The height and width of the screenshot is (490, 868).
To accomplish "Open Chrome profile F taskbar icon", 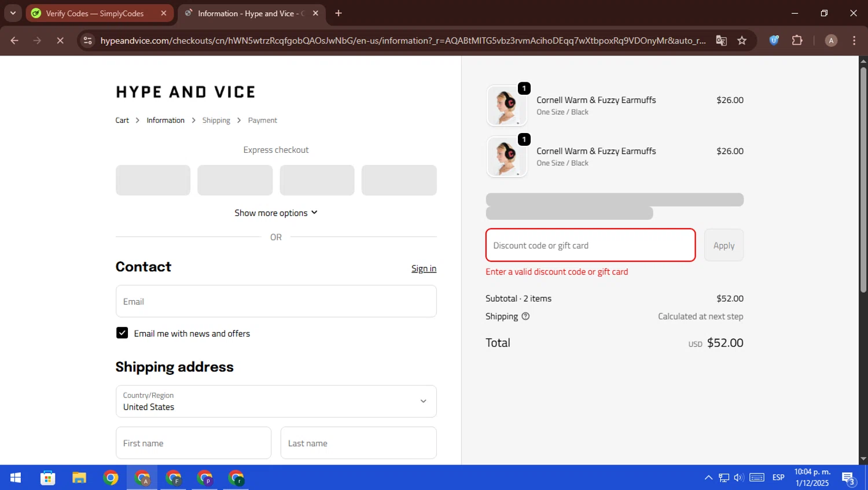I will (x=173, y=478).
